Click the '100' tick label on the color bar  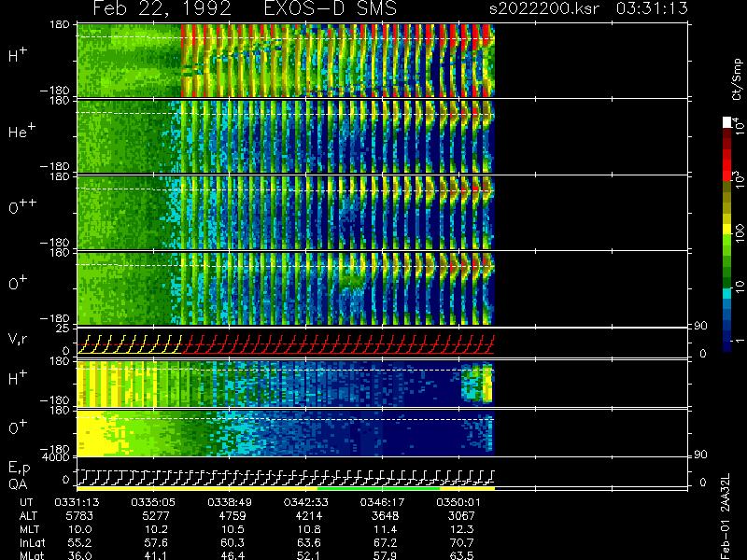740,232
